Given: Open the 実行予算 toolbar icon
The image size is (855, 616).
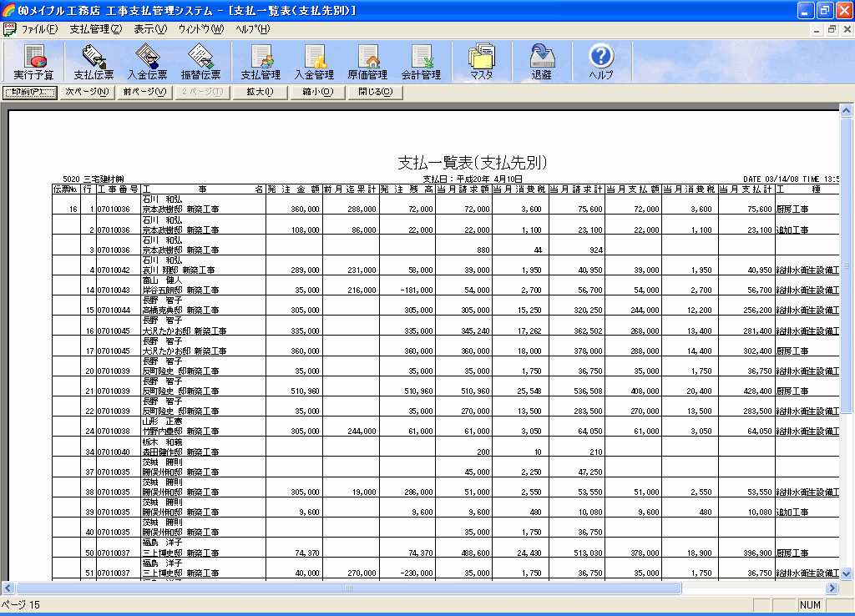Looking at the screenshot, I should tap(33, 62).
